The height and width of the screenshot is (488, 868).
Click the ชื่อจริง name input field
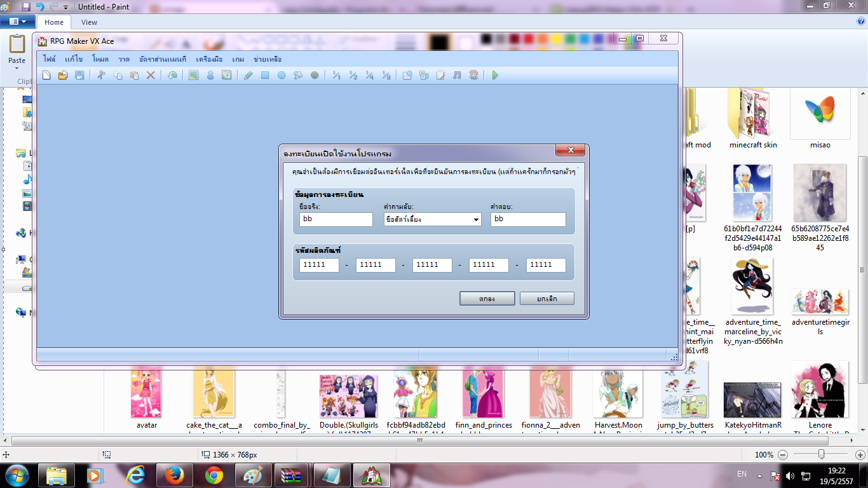coord(336,219)
